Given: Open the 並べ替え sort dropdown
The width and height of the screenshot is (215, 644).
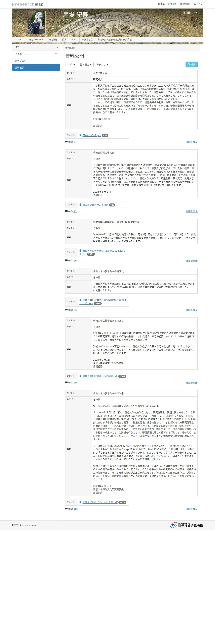Looking at the screenshot, I should coord(86,65).
